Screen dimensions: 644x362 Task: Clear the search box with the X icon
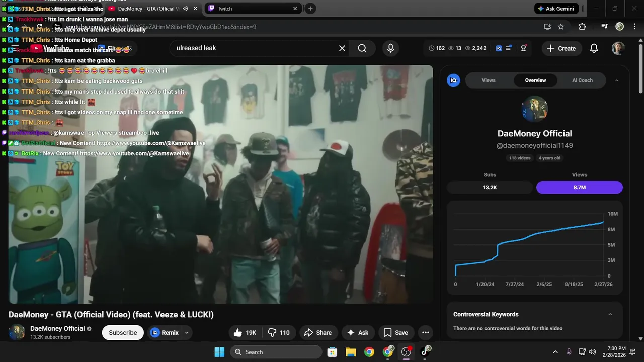pyautogui.click(x=342, y=48)
